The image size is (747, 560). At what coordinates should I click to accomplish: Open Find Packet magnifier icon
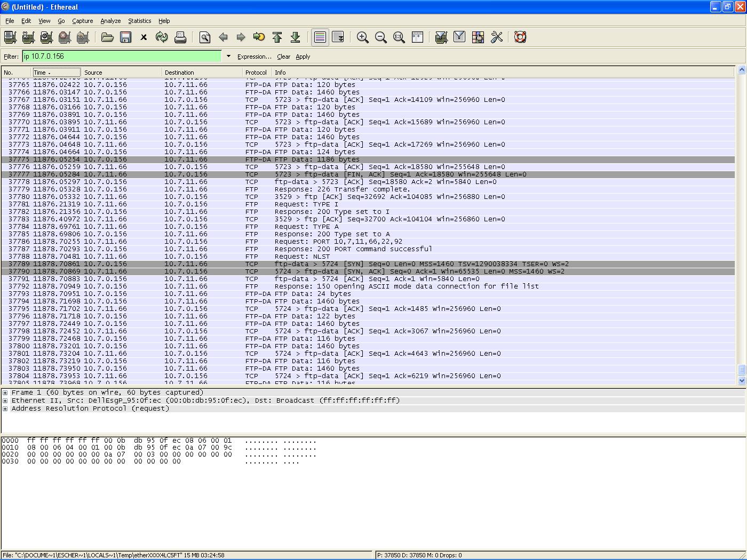(x=205, y=37)
